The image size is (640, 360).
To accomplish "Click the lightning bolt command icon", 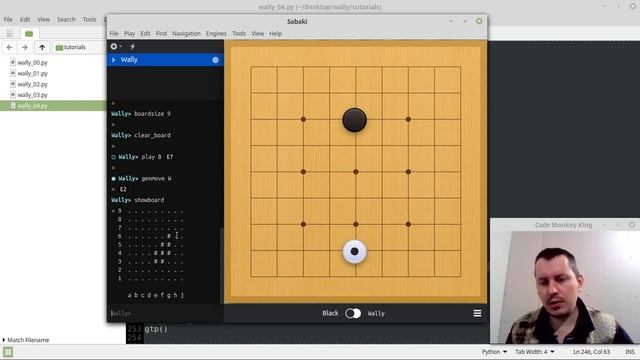I will point(133,47).
